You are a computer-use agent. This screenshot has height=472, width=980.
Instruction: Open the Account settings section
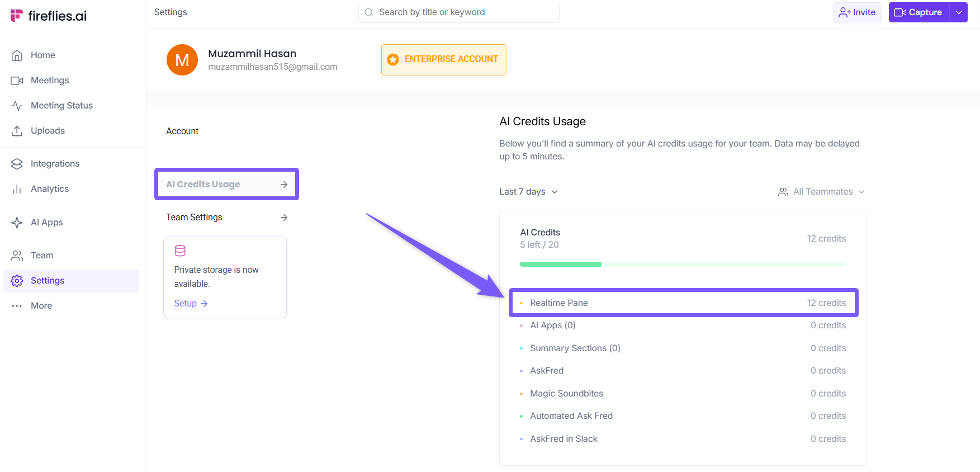pos(182,131)
